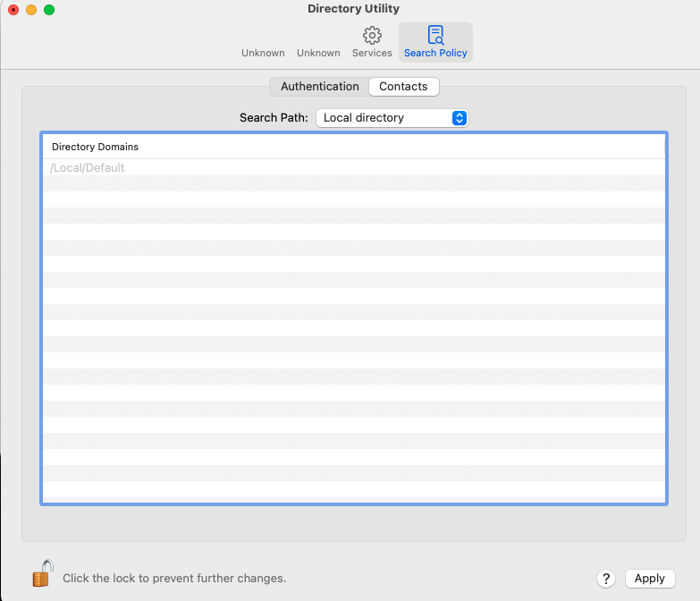Open the Search Path dropdown
700x601 pixels.
[392, 118]
